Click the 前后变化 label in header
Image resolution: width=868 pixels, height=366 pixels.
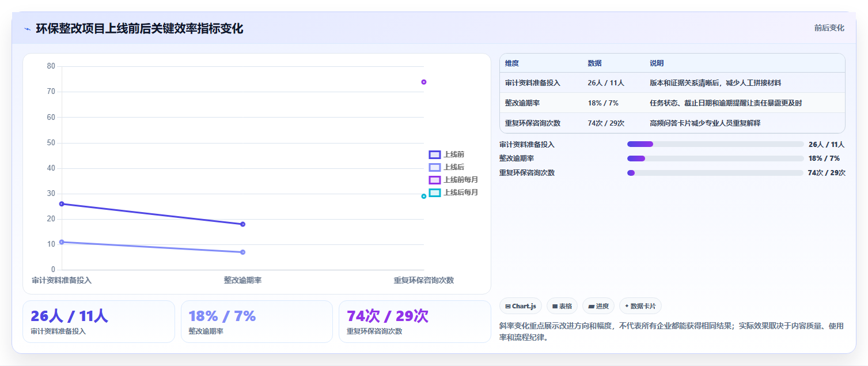click(x=829, y=28)
